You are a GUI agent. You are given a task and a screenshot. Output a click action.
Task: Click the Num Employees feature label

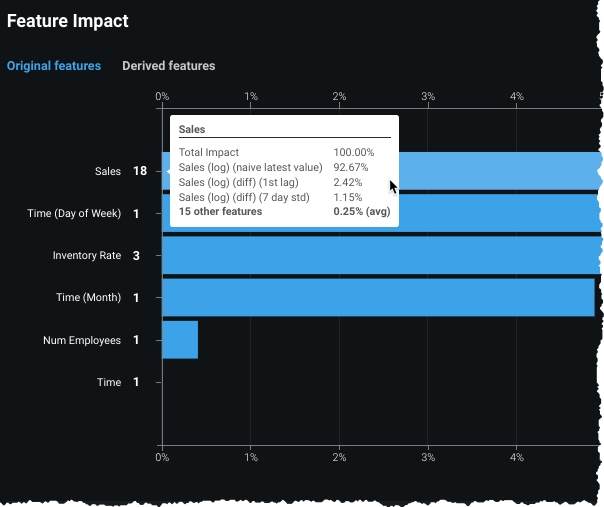[82, 339]
